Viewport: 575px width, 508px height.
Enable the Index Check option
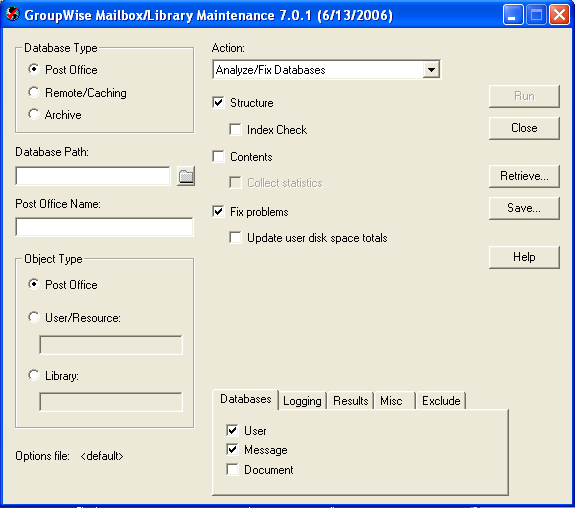coord(235,129)
